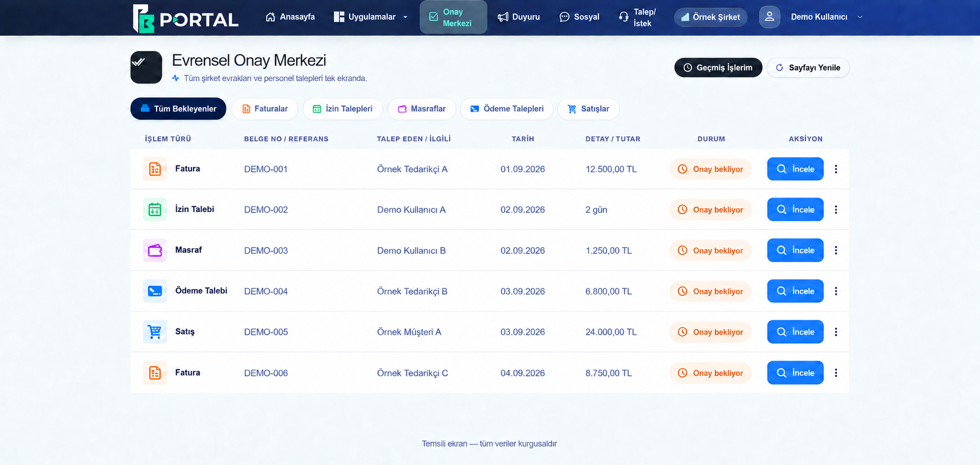
Task: Click İncele for DEMO-003 Masraf
Action: coord(795,250)
